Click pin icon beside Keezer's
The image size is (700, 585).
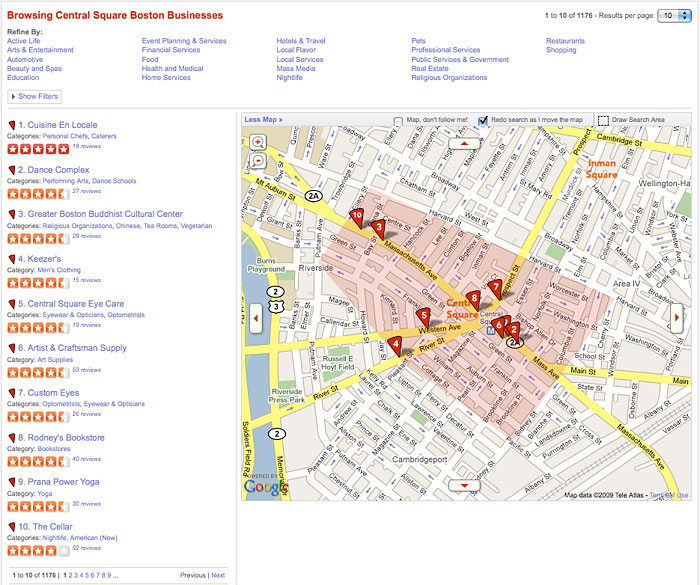12,259
